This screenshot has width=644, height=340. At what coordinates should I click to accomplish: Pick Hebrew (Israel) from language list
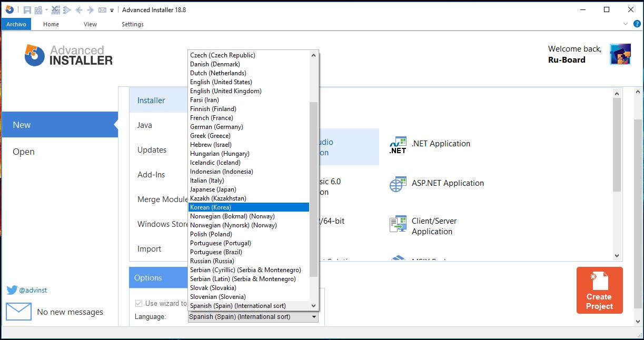click(x=249, y=145)
